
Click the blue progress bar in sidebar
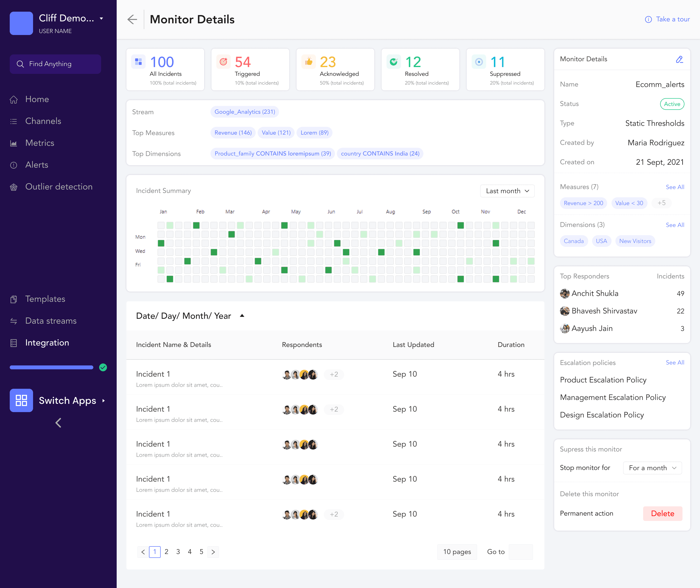[51, 367]
